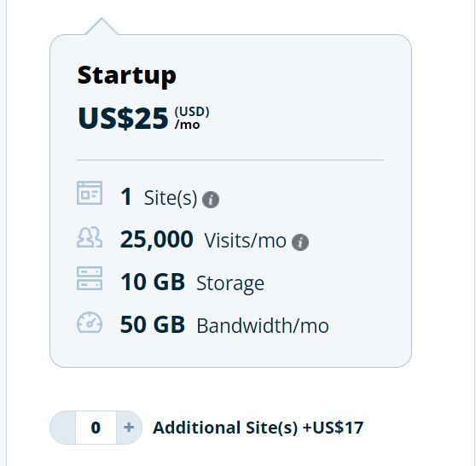Click the Additional Site(s) +US$17 label
Viewport: 476px width, 466px height.
click(258, 428)
